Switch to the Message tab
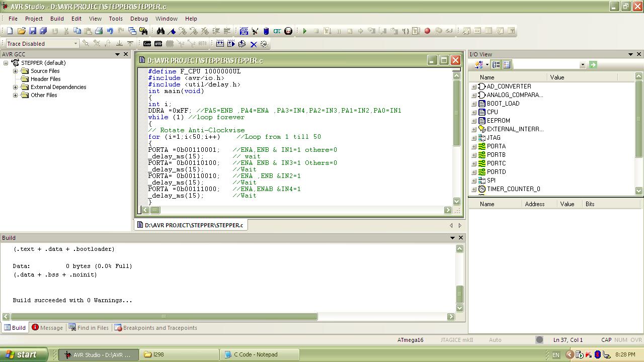The width and height of the screenshot is (644, 362). tap(47, 328)
